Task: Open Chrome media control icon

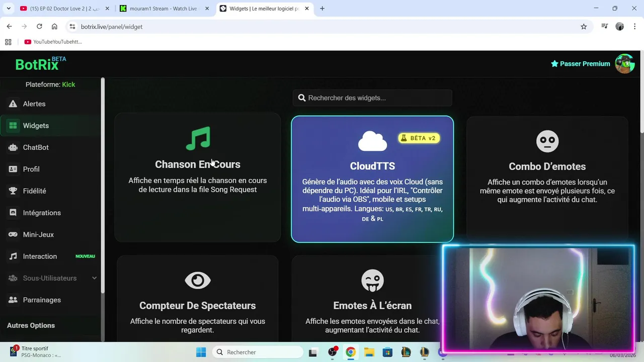Action: 604,27
